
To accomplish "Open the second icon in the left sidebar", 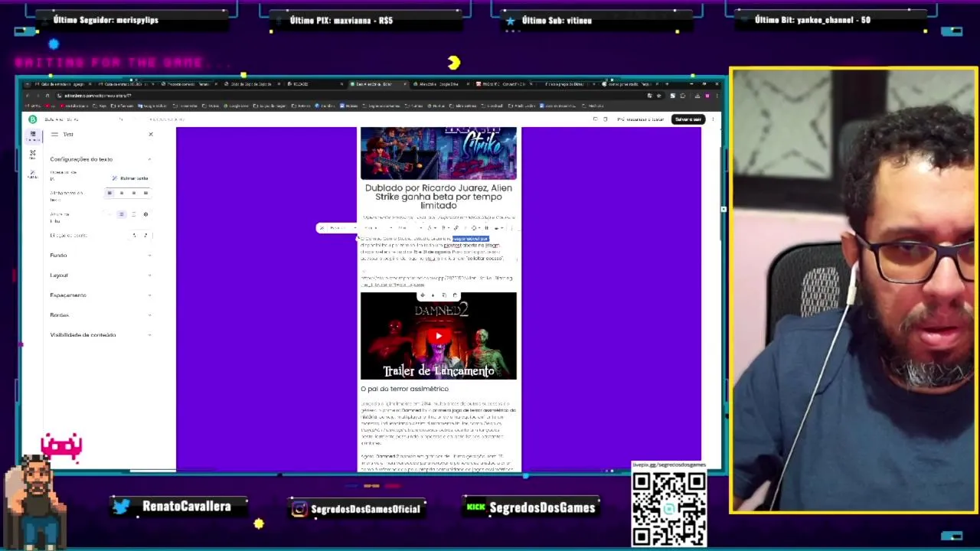I will click(33, 154).
